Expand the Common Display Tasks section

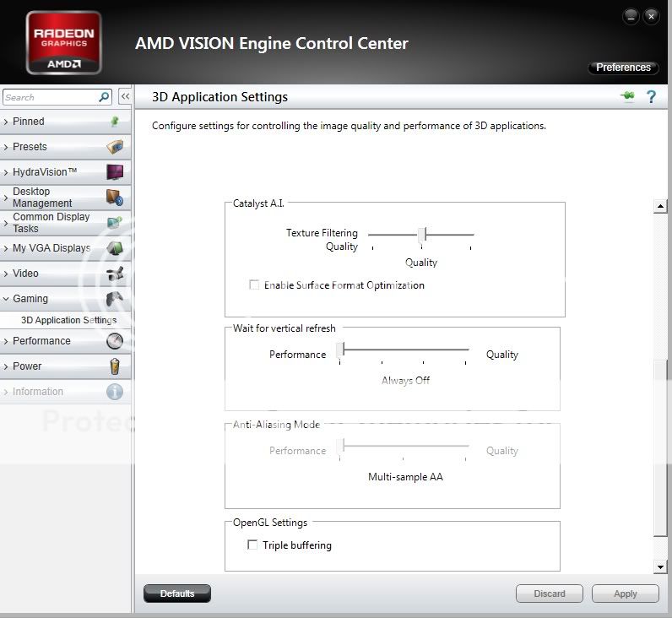pyautogui.click(x=51, y=223)
